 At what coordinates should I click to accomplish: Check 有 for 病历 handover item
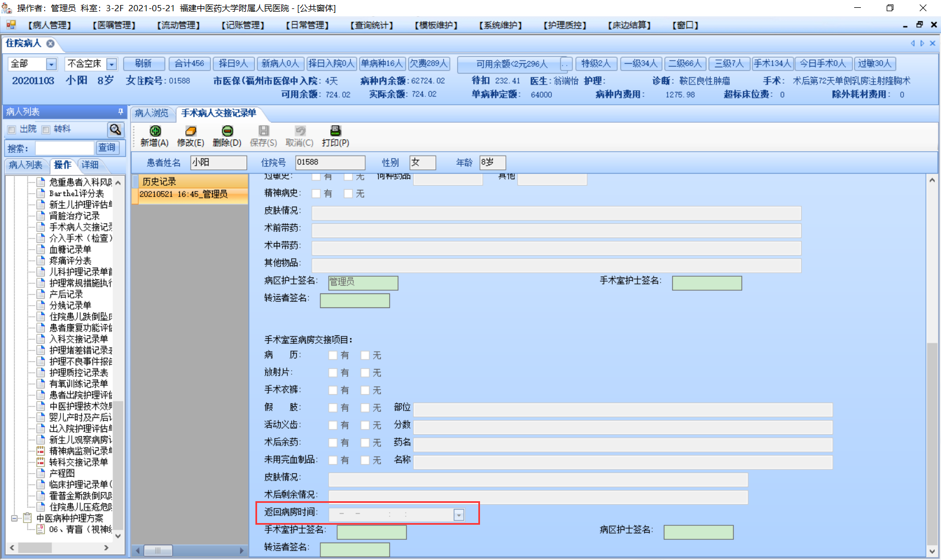(333, 355)
